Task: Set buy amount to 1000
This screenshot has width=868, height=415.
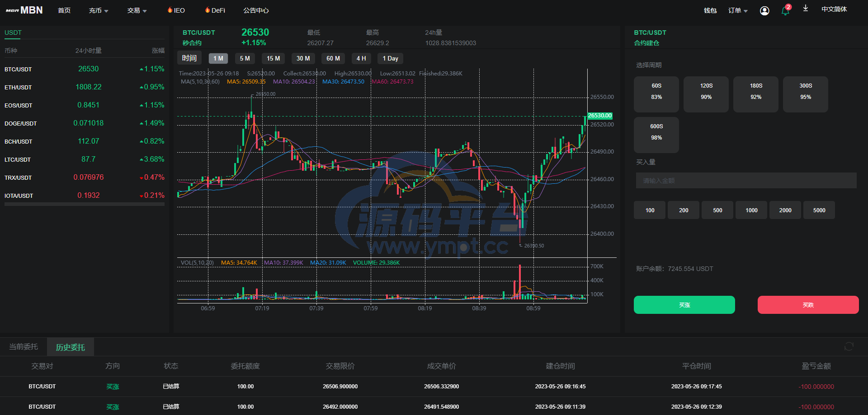Action: [751, 210]
